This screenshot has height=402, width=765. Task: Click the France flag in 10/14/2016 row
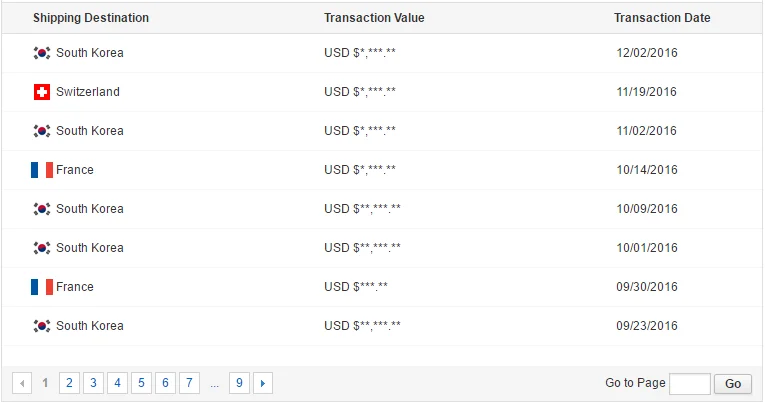point(42,170)
